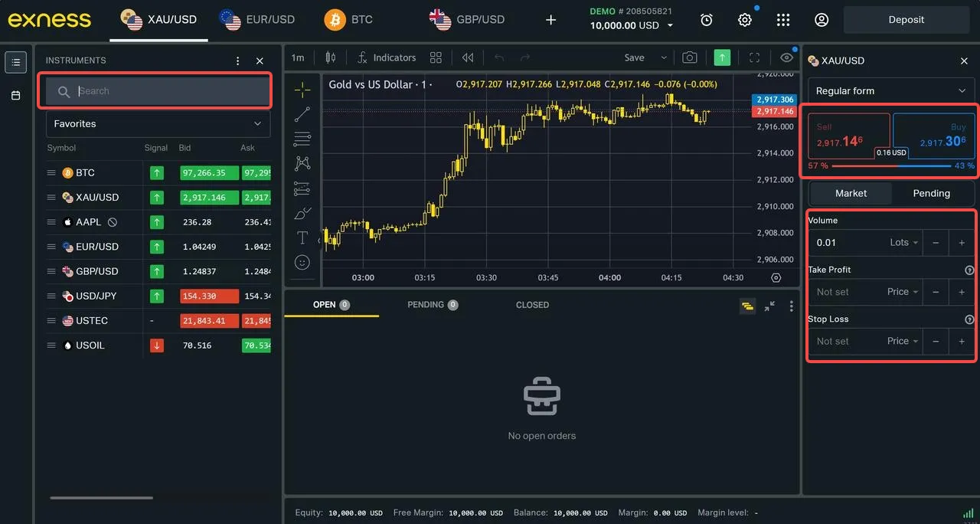The width and height of the screenshot is (980, 524).
Task: Select the Pending order tab
Action: point(931,193)
